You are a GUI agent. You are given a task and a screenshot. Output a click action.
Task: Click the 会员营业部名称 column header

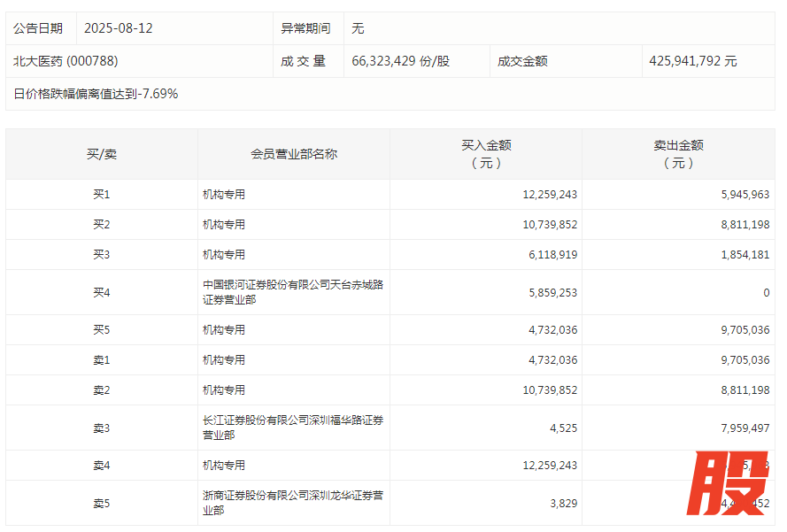pyautogui.click(x=294, y=154)
